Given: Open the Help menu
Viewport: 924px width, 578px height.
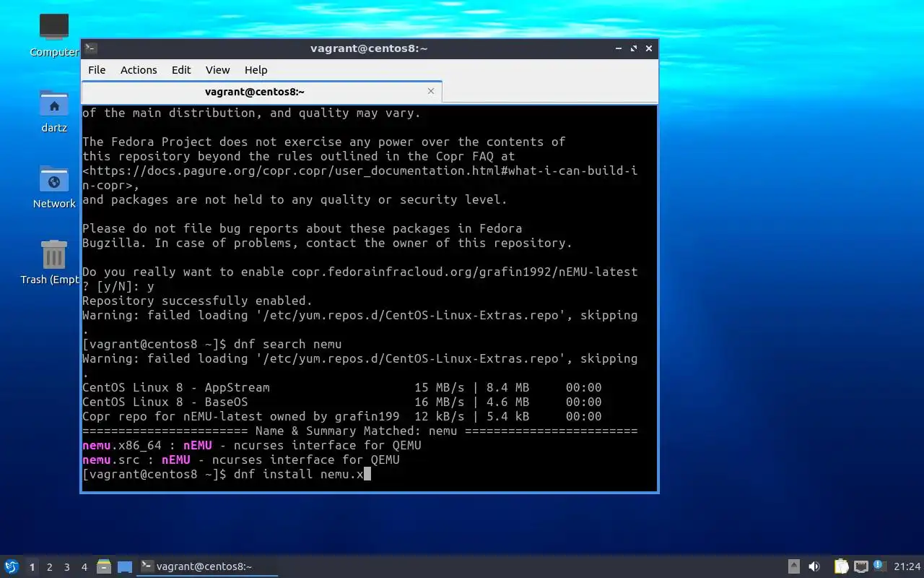Looking at the screenshot, I should [256, 70].
